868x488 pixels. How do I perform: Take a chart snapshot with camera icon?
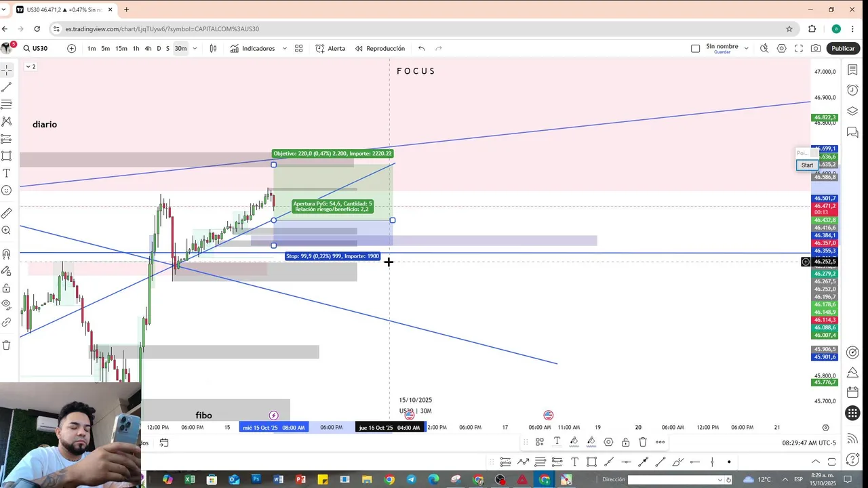pos(816,48)
